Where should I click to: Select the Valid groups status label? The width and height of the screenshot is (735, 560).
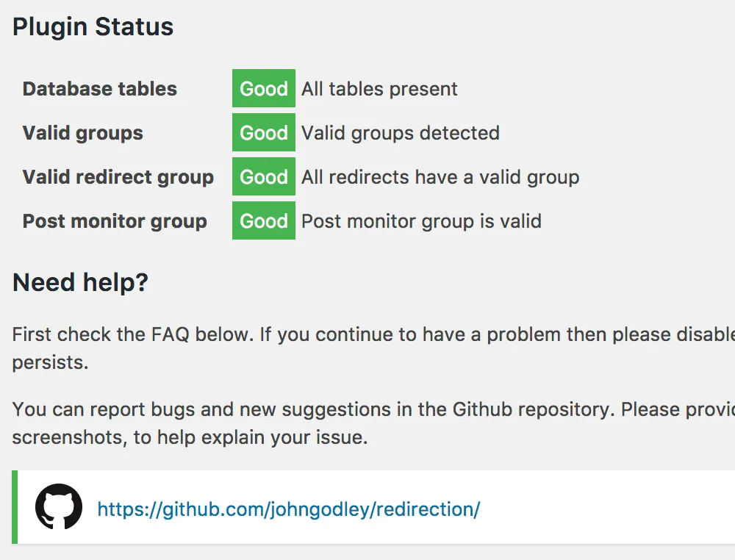[83, 133]
